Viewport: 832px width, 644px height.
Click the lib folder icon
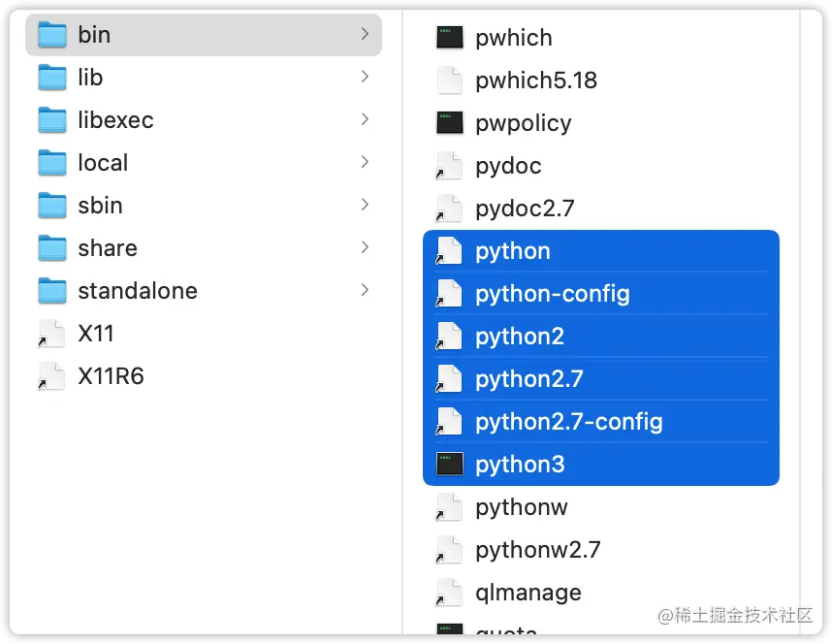pyautogui.click(x=51, y=77)
